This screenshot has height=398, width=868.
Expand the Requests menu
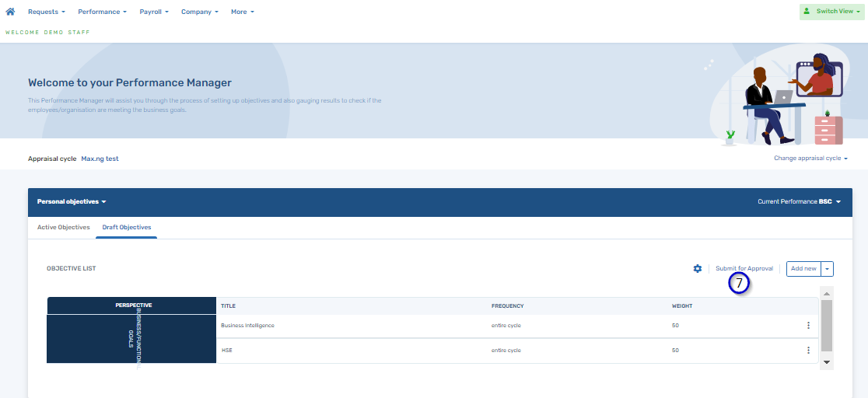(x=46, y=12)
